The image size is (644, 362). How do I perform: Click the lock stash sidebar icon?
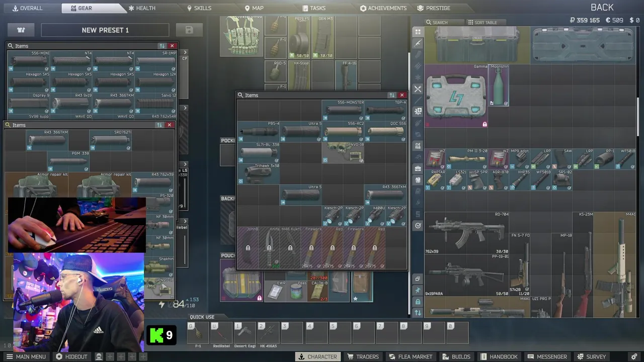tap(418, 302)
